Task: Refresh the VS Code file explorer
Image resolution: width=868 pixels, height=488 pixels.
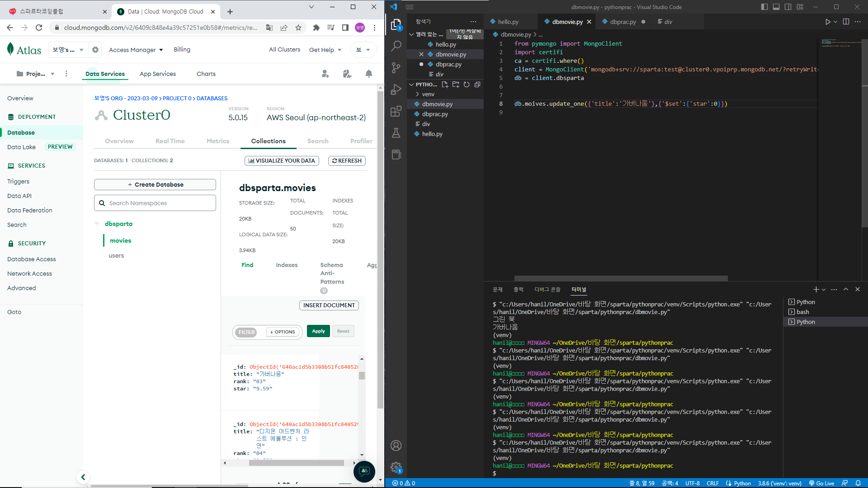Action: tap(467, 84)
